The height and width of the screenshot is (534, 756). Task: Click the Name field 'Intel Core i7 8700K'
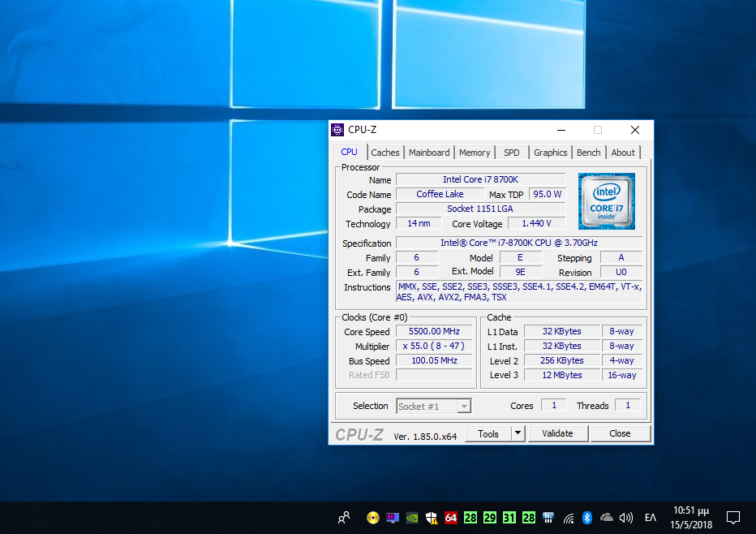(x=480, y=179)
